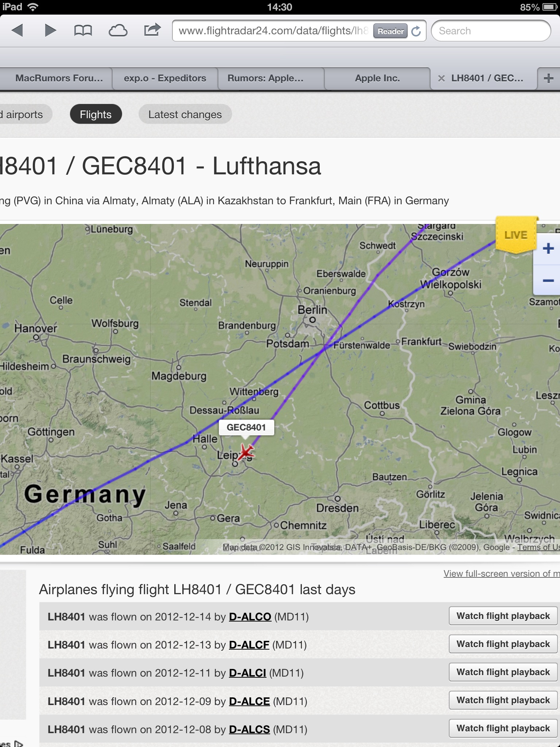
Task: Tap the share action icon
Action: pyautogui.click(x=152, y=30)
